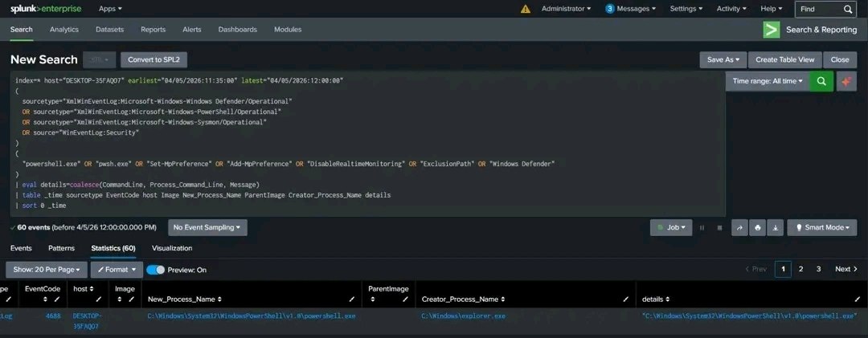Open the No Event Sampling dropdown
The image size is (868, 338).
pyautogui.click(x=207, y=228)
